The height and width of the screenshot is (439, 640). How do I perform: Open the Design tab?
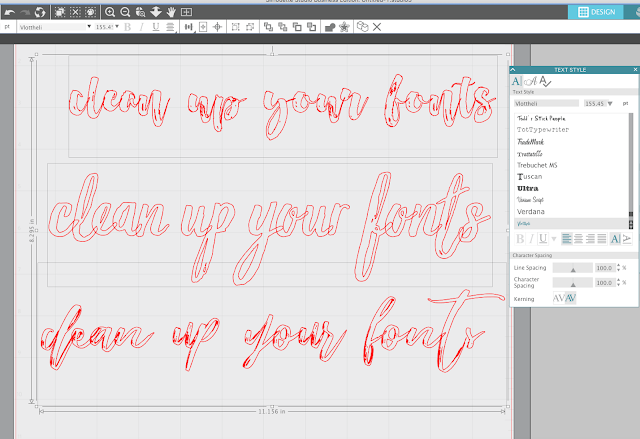tap(596, 12)
